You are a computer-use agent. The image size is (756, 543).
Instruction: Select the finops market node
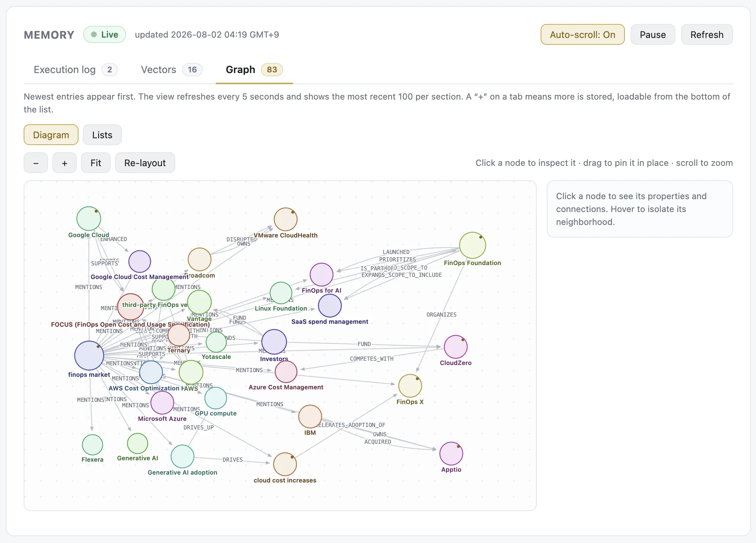coord(89,356)
